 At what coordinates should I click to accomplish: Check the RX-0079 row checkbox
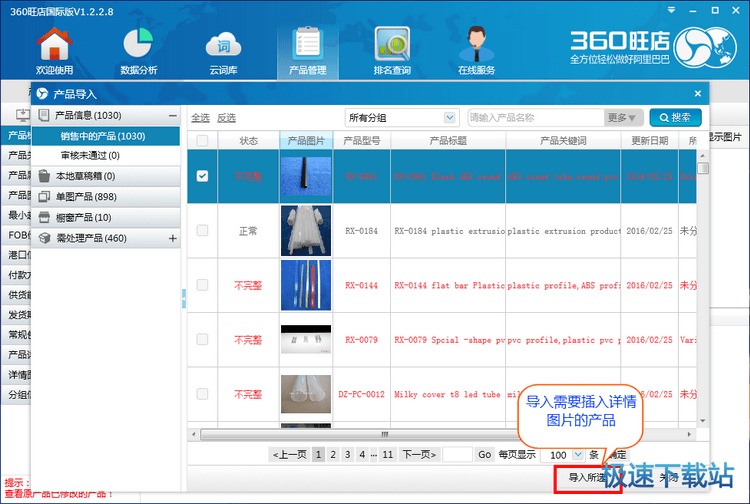(x=202, y=340)
